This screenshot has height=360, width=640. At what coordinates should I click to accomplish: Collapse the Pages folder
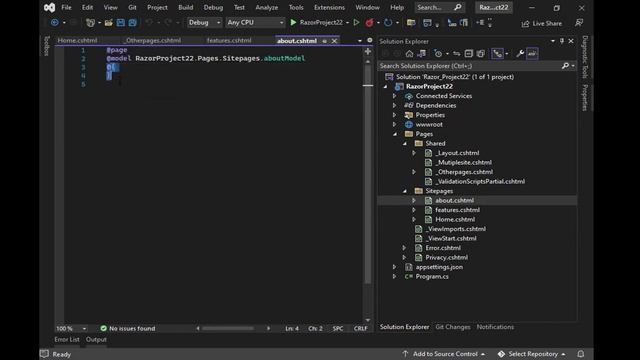(x=395, y=134)
